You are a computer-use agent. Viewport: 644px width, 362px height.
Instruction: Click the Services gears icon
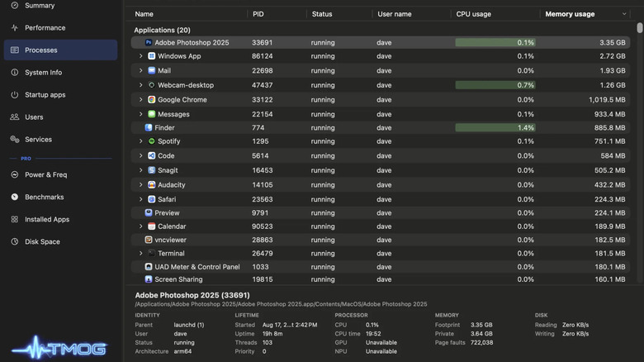(x=15, y=139)
